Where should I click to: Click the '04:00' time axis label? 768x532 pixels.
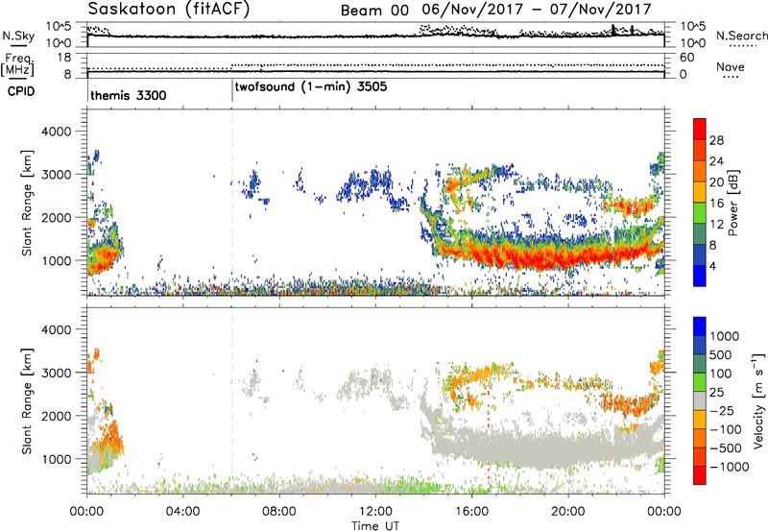[x=182, y=512]
